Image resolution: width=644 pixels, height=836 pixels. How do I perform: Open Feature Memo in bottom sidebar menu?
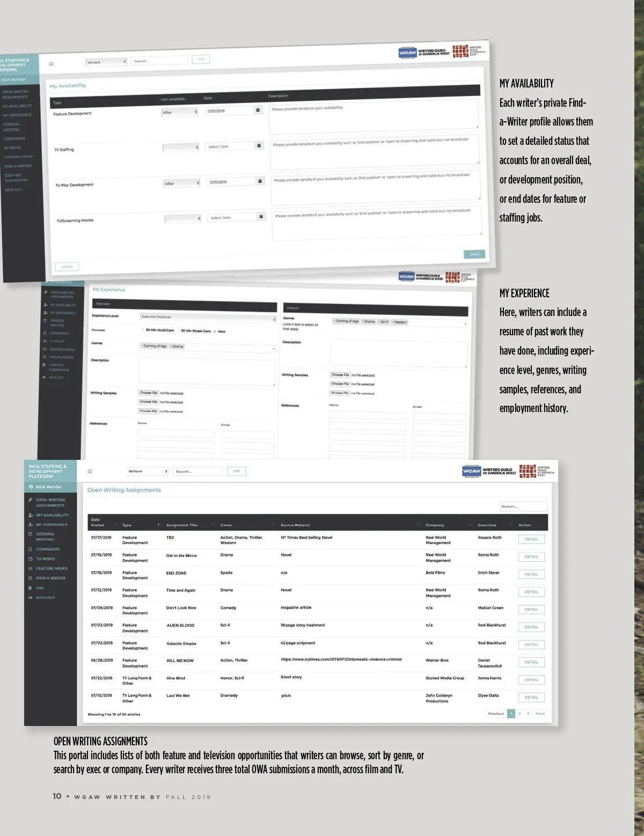pos(52,568)
